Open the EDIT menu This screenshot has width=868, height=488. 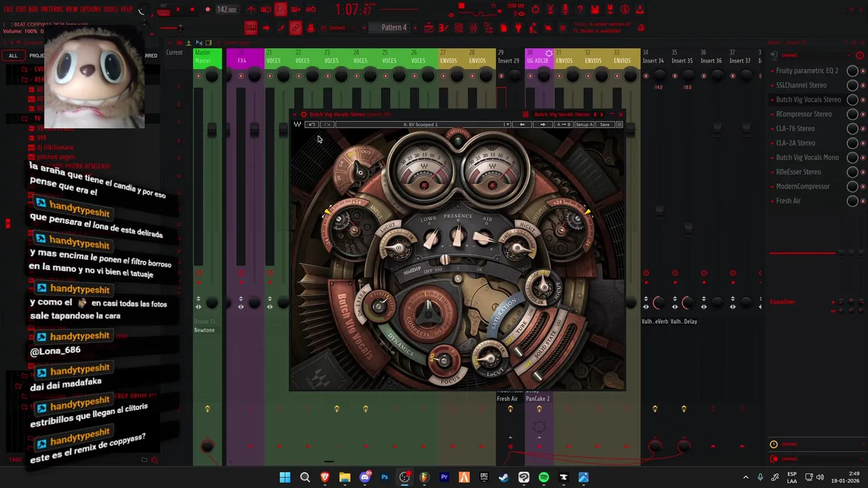pyautogui.click(x=21, y=9)
